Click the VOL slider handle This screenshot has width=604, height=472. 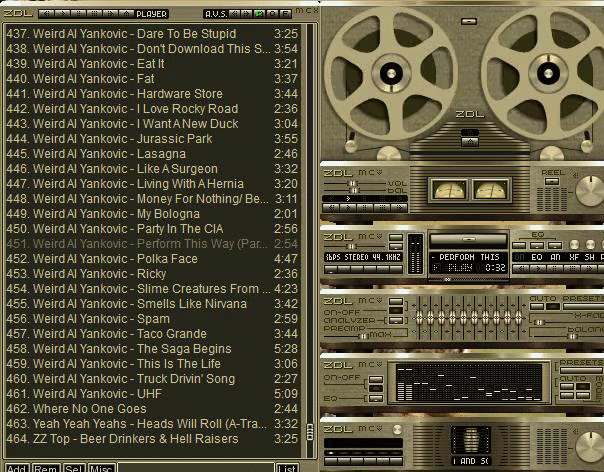(352, 183)
